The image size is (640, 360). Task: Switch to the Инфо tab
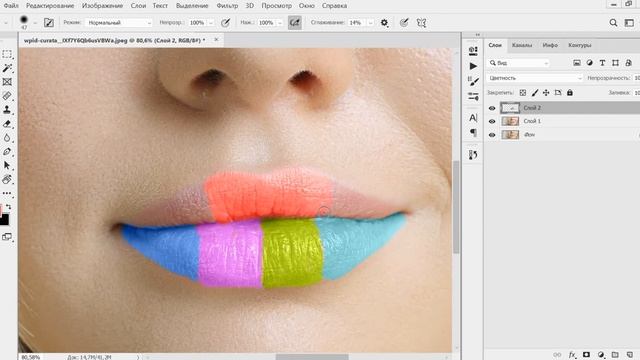pos(550,45)
